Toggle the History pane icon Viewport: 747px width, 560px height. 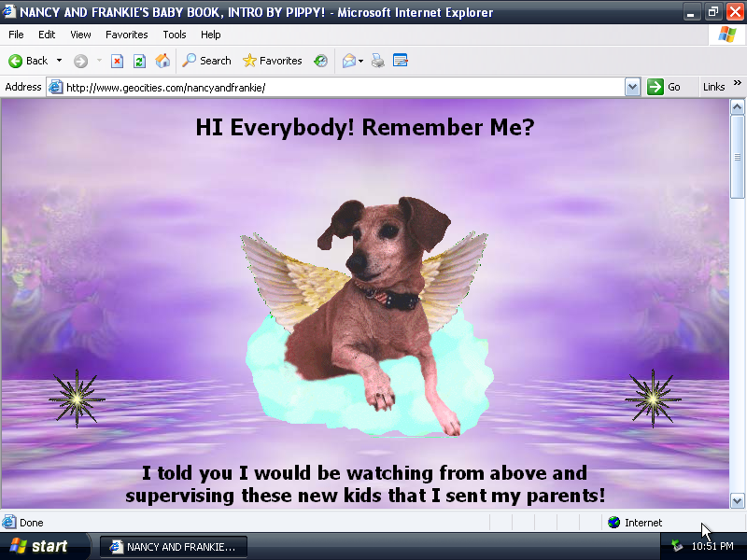click(320, 60)
